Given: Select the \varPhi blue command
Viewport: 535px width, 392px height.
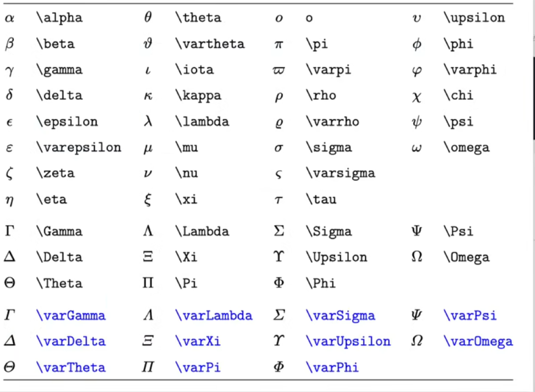Looking at the screenshot, I should [332, 367].
